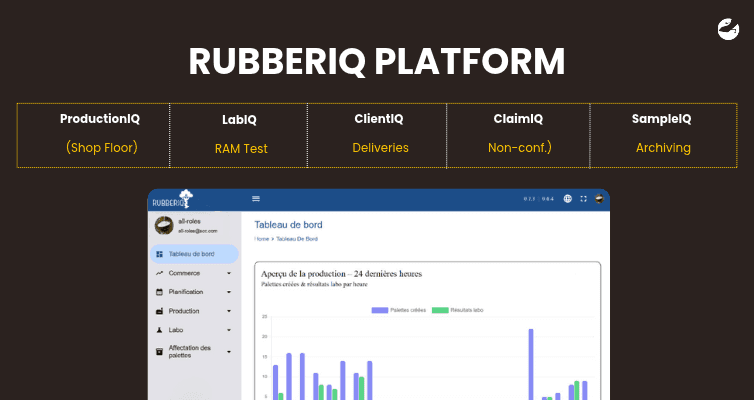Click the all-roles email address
Image resolution: width=754 pixels, height=400 pixels.
click(x=198, y=231)
